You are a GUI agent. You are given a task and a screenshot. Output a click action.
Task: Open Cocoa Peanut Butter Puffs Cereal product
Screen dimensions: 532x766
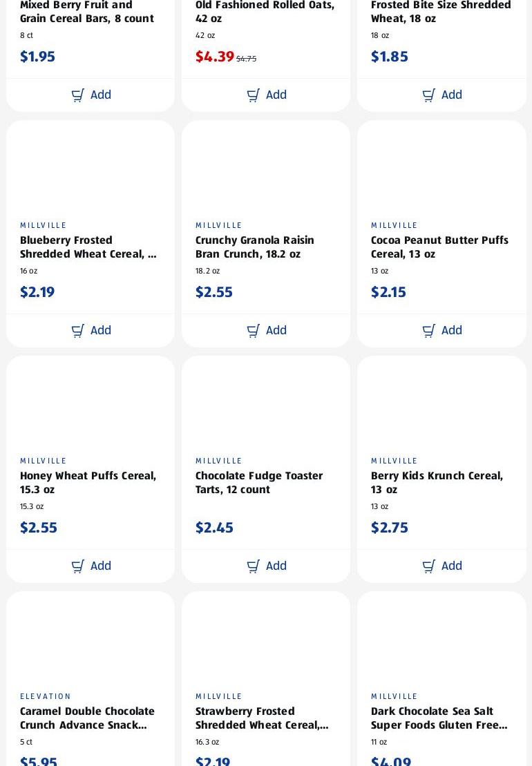(439, 247)
